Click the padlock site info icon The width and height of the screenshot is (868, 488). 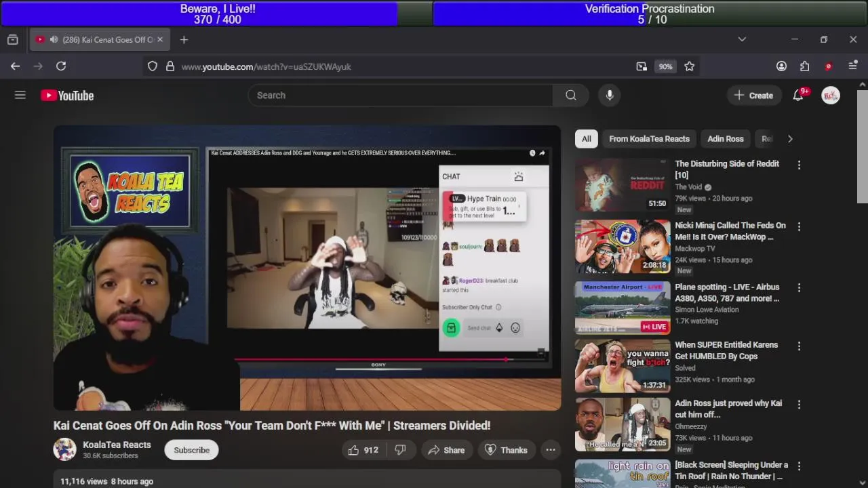click(x=170, y=66)
